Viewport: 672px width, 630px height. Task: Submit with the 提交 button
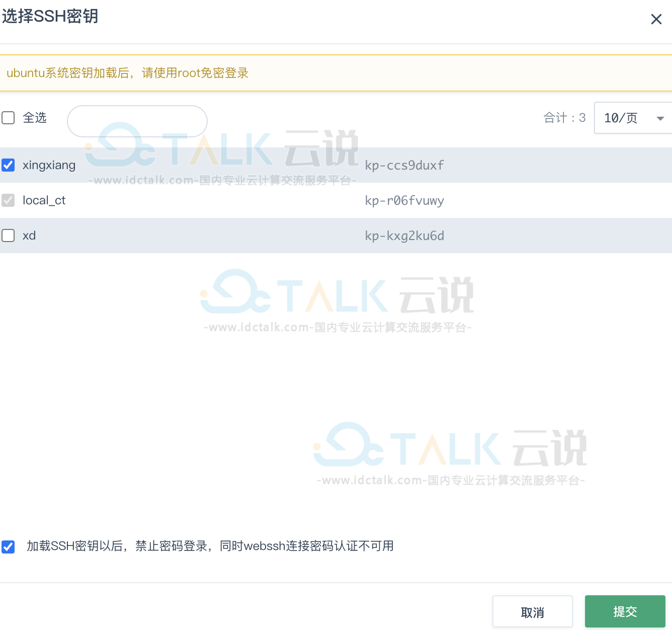pyautogui.click(x=625, y=612)
